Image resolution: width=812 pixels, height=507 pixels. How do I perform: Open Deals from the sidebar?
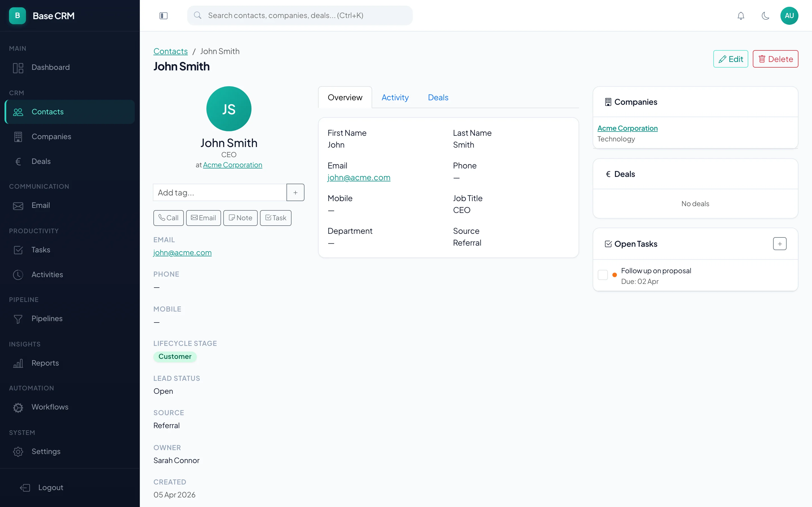pyautogui.click(x=41, y=161)
